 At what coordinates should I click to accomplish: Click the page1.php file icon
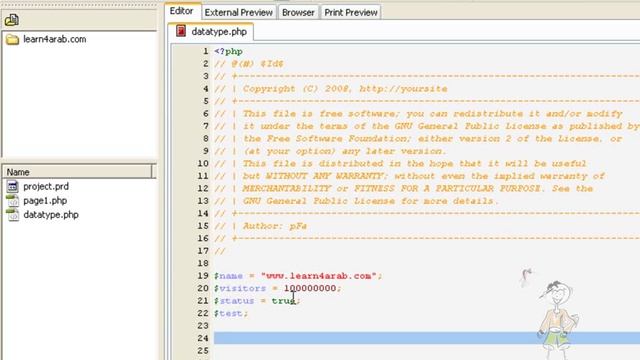click(x=13, y=200)
